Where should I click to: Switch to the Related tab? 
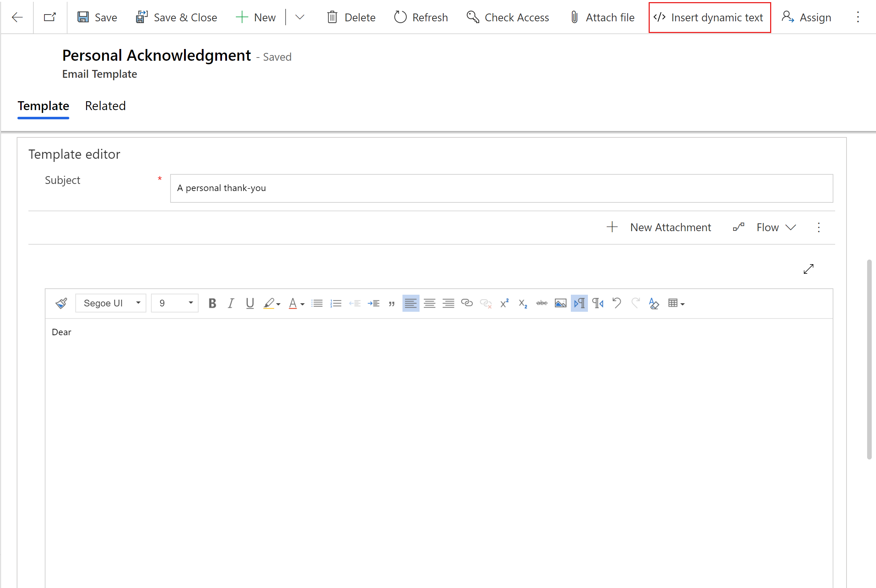click(x=105, y=105)
